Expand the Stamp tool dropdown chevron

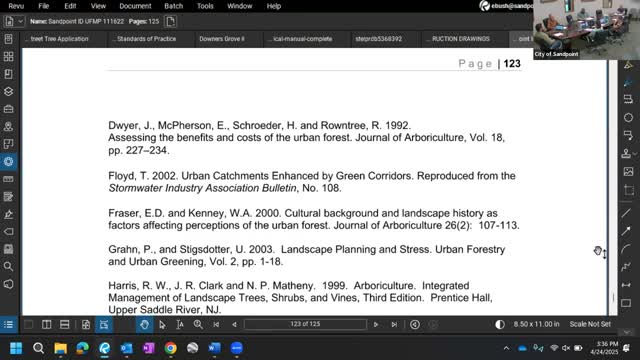pyautogui.click(x=635, y=153)
